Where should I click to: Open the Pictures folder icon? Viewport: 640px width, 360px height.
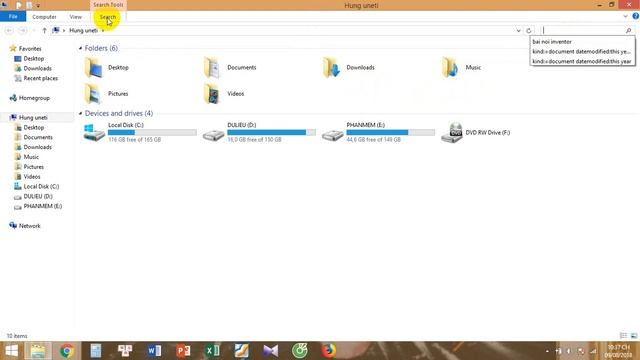(x=93, y=94)
